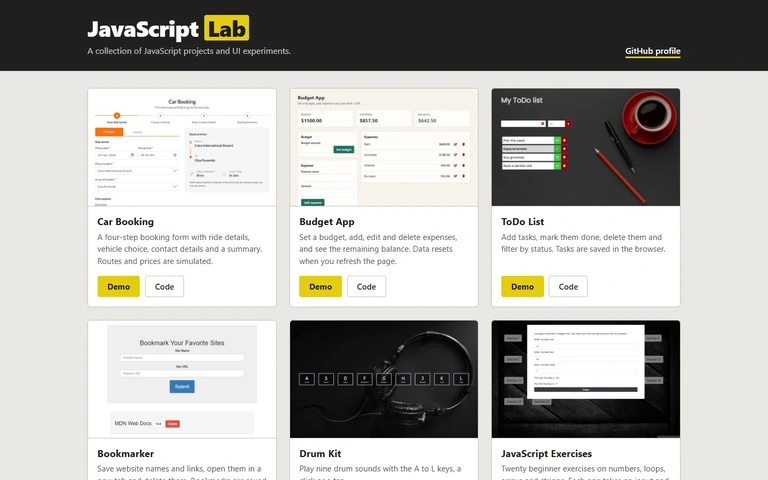Open the Budget App preview thumbnail
The height and width of the screenshot is (480, 768).
click(x=384, y=147)
